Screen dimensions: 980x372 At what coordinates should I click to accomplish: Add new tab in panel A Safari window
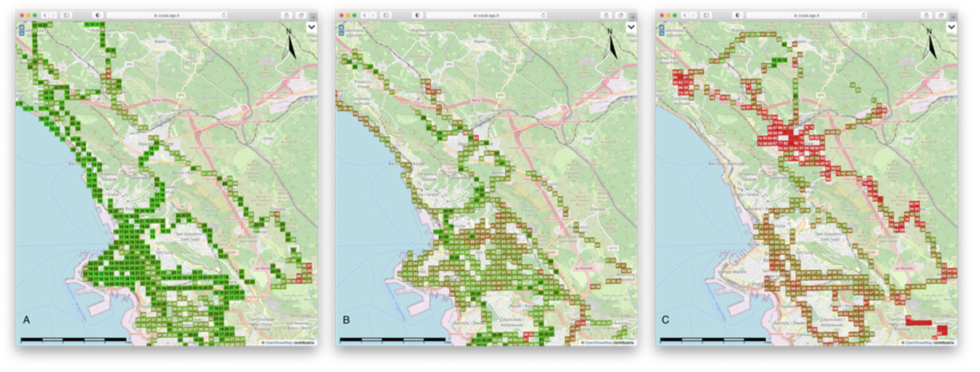(x=313, y=17)
